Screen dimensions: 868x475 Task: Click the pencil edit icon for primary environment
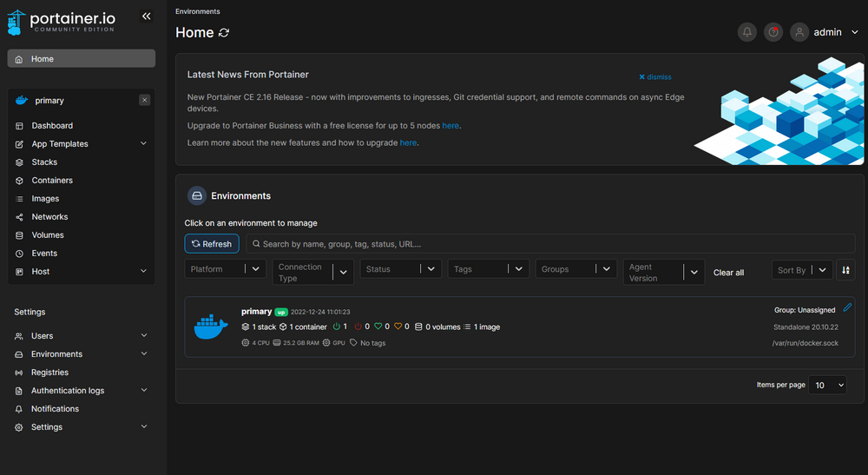[x=847, y=307]
